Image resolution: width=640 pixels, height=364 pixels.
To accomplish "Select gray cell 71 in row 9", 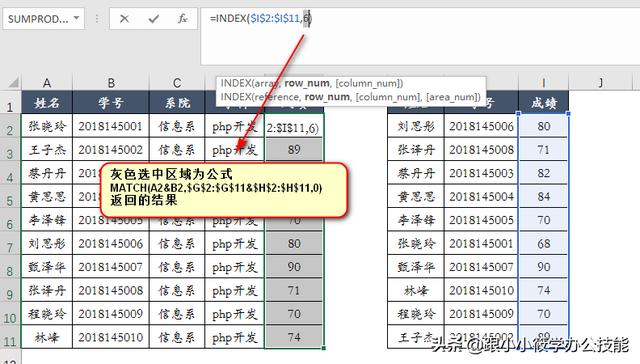I will (294, 291).
